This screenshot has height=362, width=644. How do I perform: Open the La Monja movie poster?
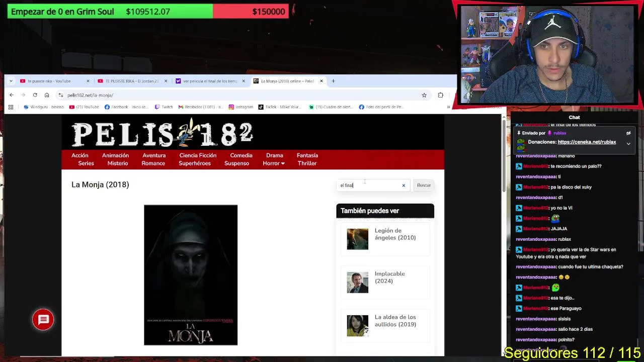[191, 275]
